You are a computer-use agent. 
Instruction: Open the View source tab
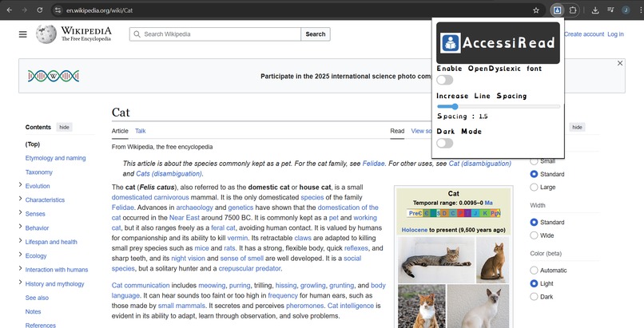pyautogui.click(x=421, y=131)
